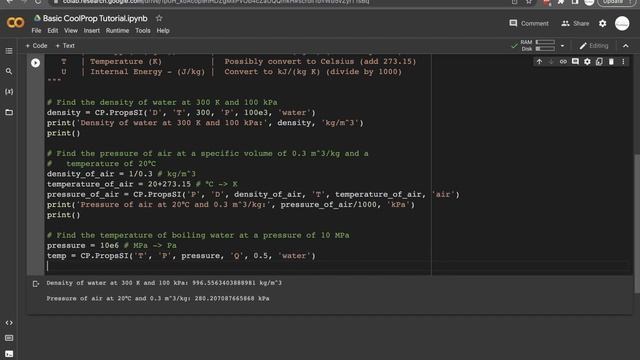Open the Runtime menu
The image size is (640, 360).
tap(117, 31)
